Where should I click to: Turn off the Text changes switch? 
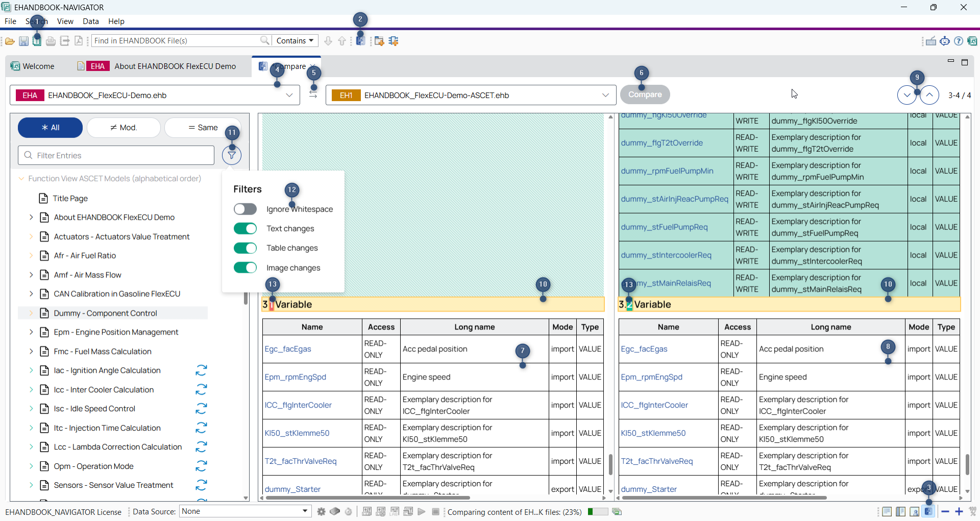[x=245, y=228]
